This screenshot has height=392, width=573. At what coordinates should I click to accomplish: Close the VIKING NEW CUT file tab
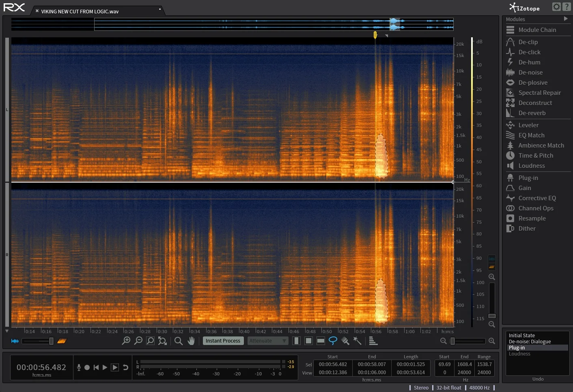coord(37,11)
